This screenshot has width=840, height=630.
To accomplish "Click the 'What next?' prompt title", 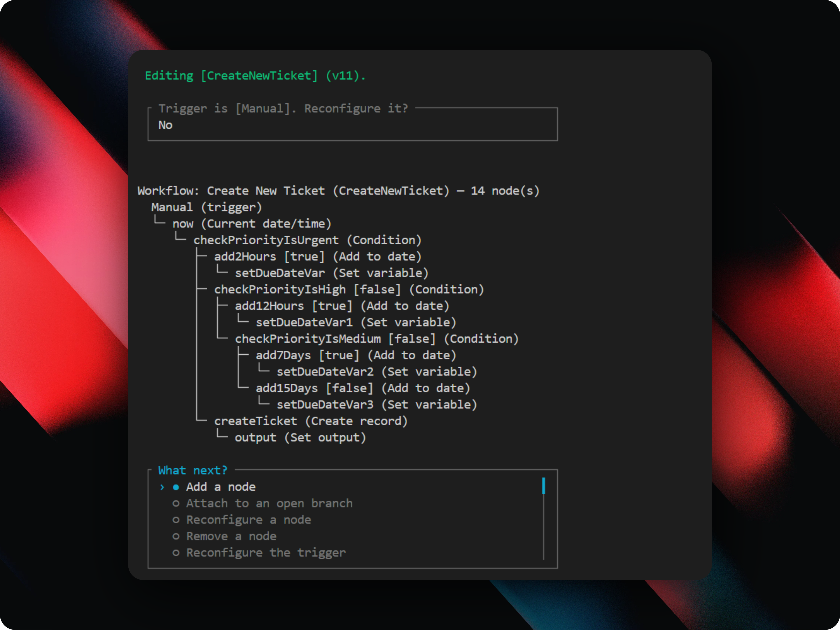I will pos(193,471).
